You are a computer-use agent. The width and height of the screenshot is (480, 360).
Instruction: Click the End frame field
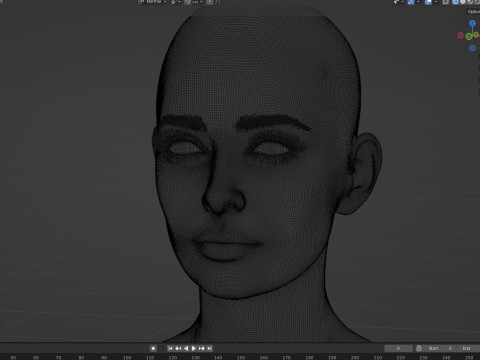click(468, 348)
